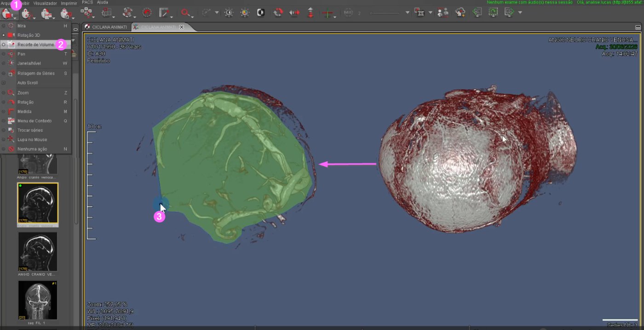Open the Visualizador menu
Screen dimensions: 644x330
tap(45, 3)
